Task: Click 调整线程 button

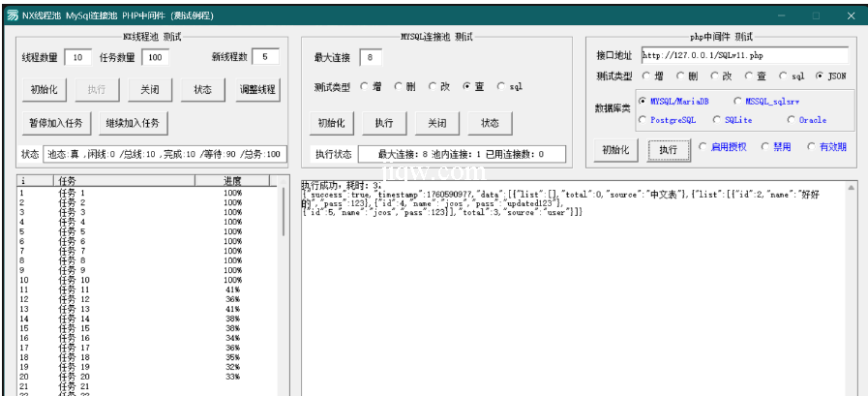Action: pyautogui.click(x=257, y=90)
